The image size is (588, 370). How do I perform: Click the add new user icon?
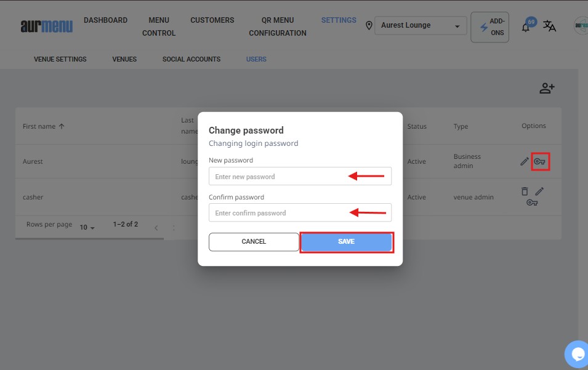click(x=547, y=89)
